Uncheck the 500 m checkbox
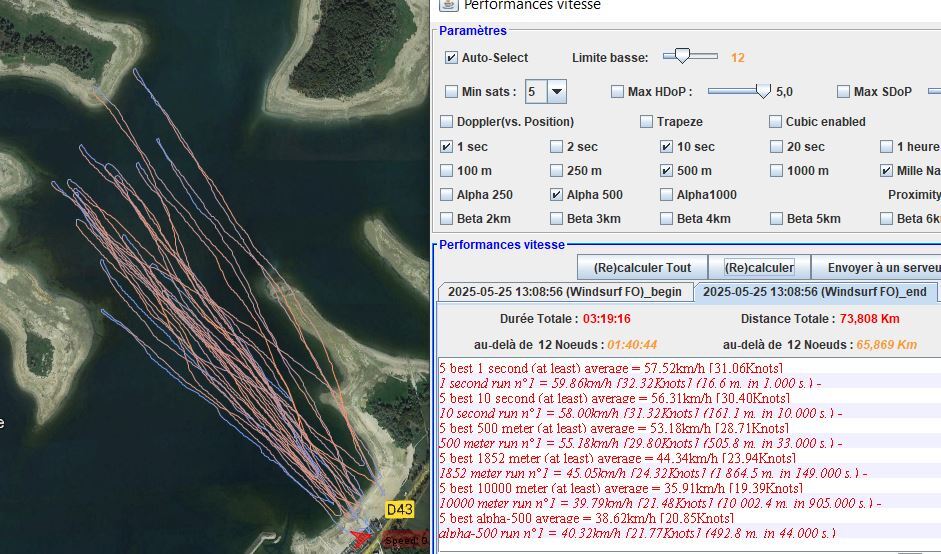This screenshot has width=941, height=554. pyautogui.click(x=666, y=170)
